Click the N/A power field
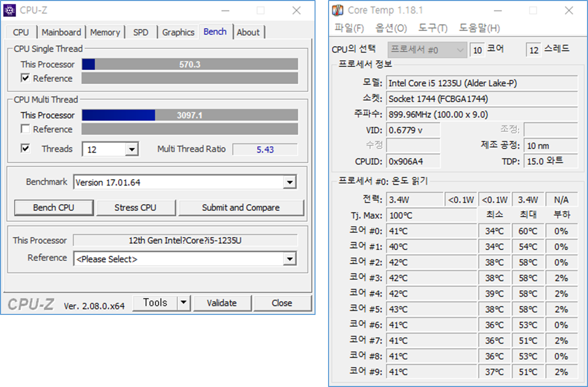This screenshot has height=387, width=588. coord(561,200)
